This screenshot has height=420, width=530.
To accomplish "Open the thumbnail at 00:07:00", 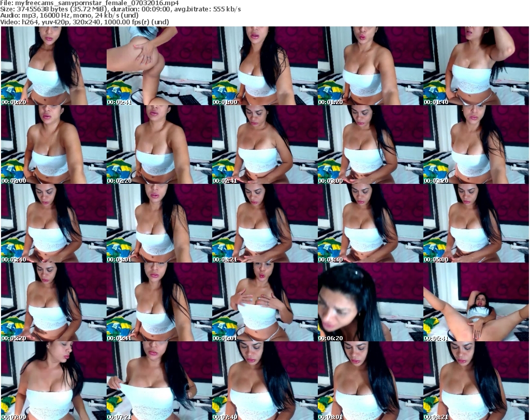I will pos(53,381).
